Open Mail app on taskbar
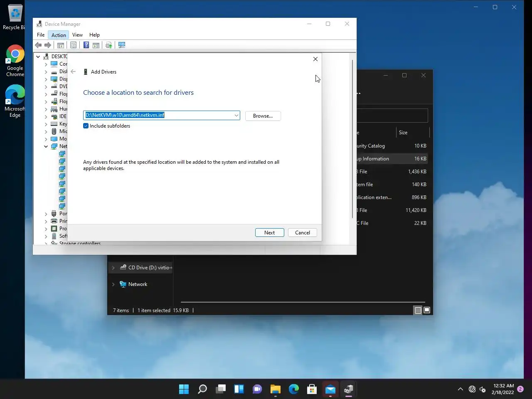Viewport: 532px width, 399px height. 330,389
